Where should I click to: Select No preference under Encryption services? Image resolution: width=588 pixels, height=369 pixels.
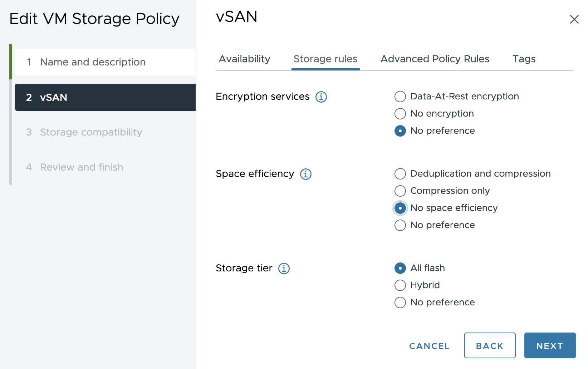tap(400, 131)
